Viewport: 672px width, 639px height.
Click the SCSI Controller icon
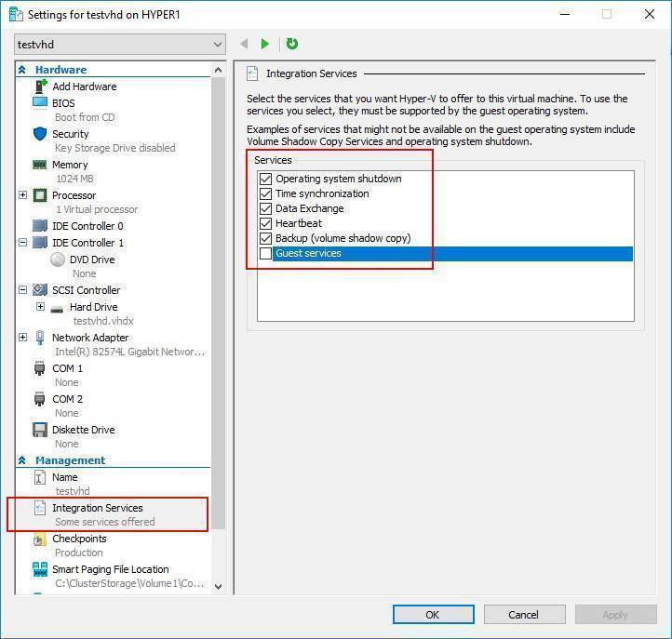[40, 290]
